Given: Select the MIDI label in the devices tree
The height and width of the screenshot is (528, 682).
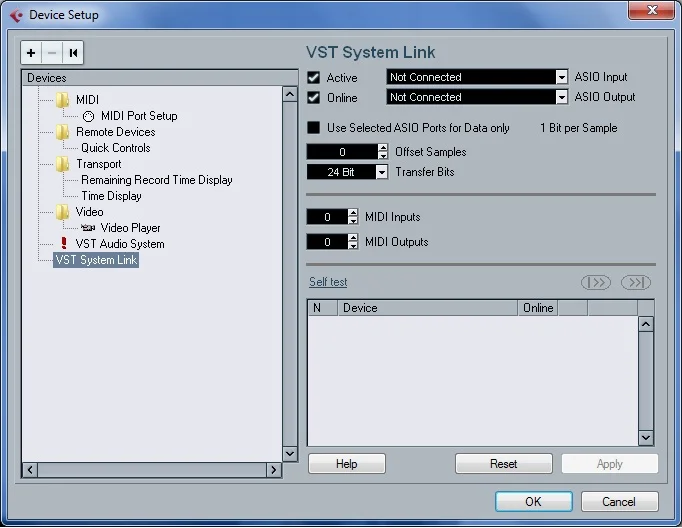Looking at the screenshot, I should pyautogui.click(x=87, y=100).
